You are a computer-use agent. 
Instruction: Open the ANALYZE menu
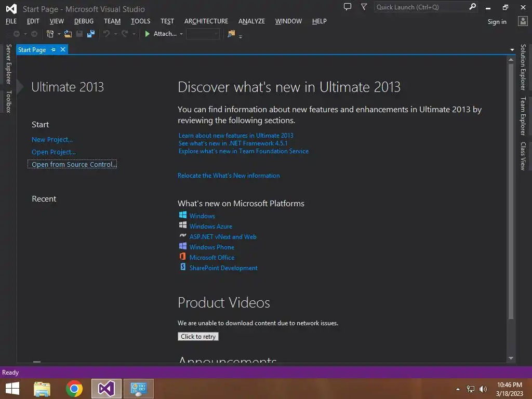[x=252, y=21]
